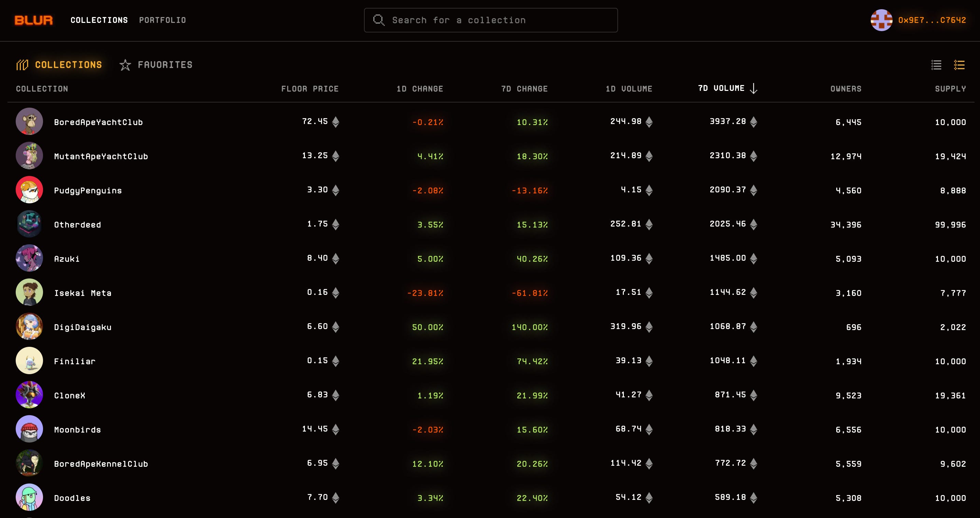This screenshot has width=980, height=518.
Task: Sort by Collection column header
Action: tap(42, 89)
